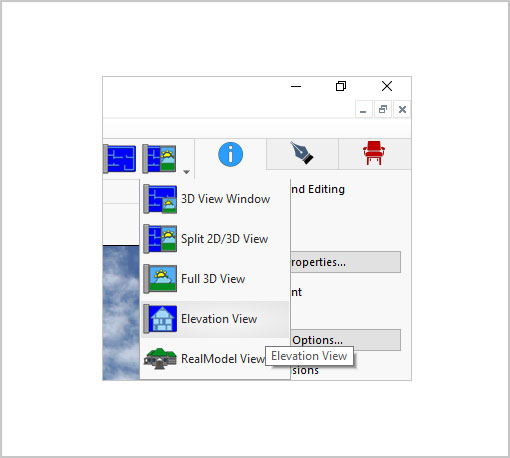The image size is (510, 458).
Task: Select RealModel View with house icon
Action: [204, 359]
